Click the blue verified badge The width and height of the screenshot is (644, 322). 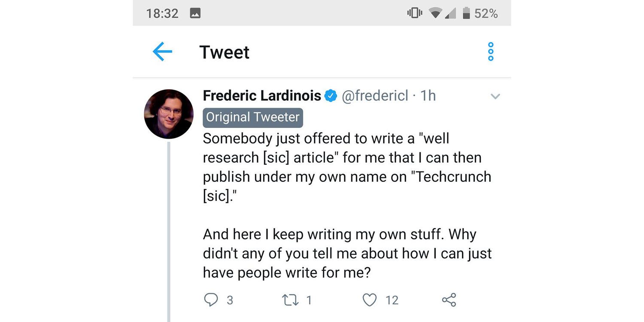tap(330, 96)
